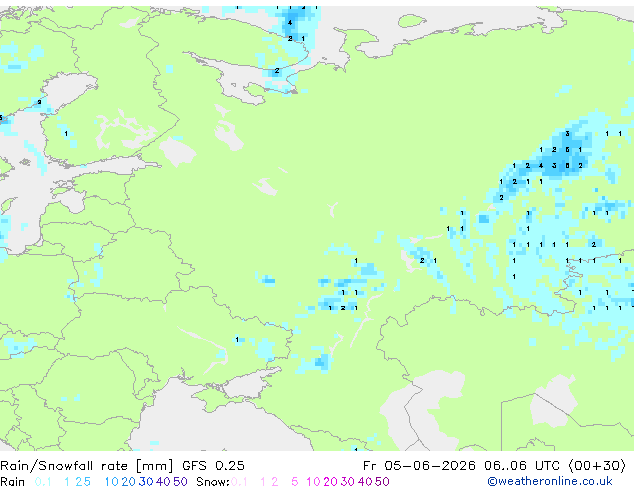Image resolution: width=634 pixels, height=490 pixels.
Task: Click the 'Fr 05-06-2026' forecast date
Action: (x=419, y=466)
